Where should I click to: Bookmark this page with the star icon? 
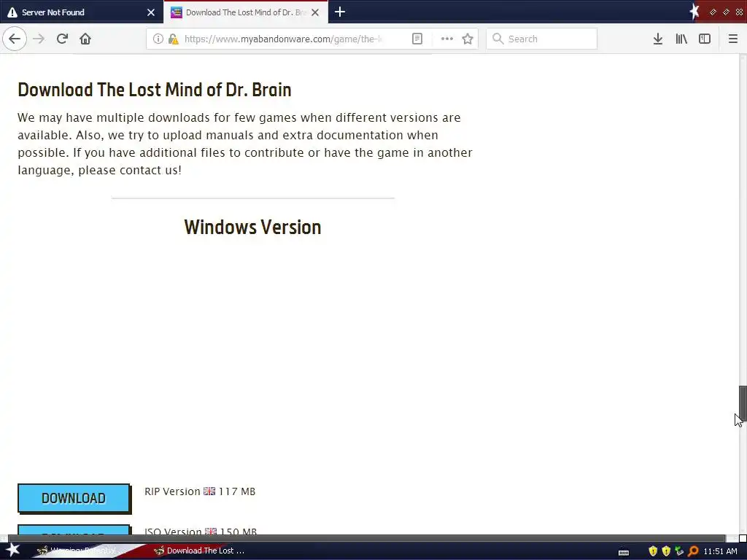click(x=468, y=39)
